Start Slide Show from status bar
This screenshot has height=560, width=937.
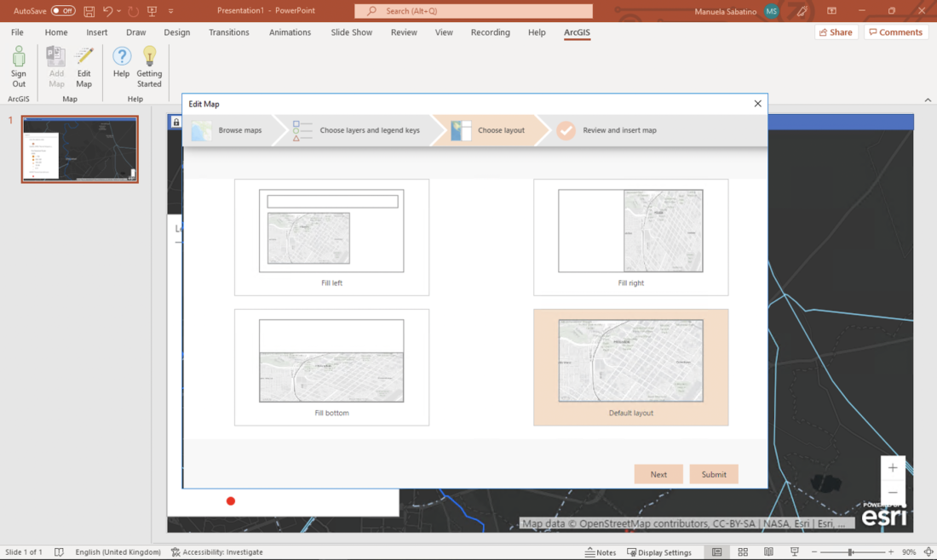[794, 552]
